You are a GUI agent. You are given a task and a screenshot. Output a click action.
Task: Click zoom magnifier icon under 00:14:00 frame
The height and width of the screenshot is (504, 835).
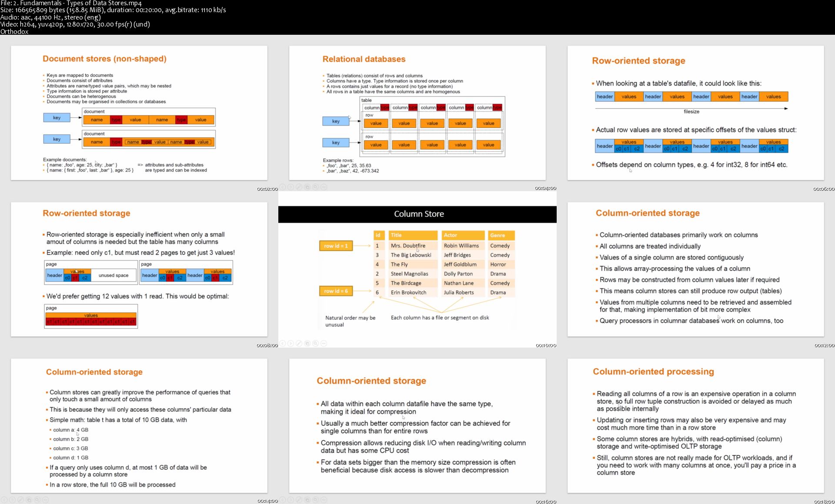click(37, 500)
